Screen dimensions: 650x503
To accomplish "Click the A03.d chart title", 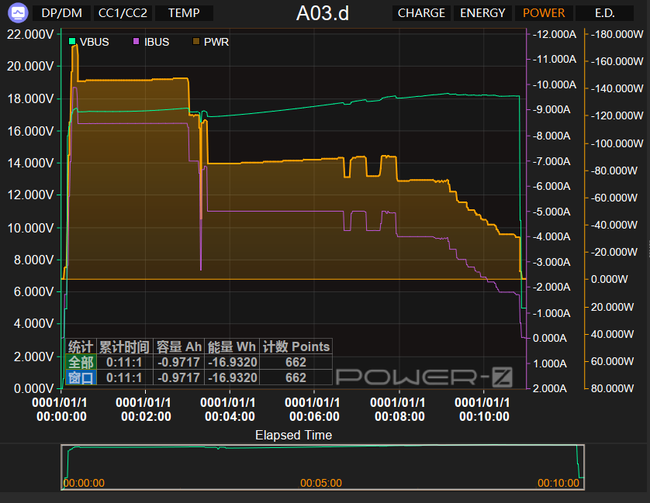I will [x=323, y=13].
